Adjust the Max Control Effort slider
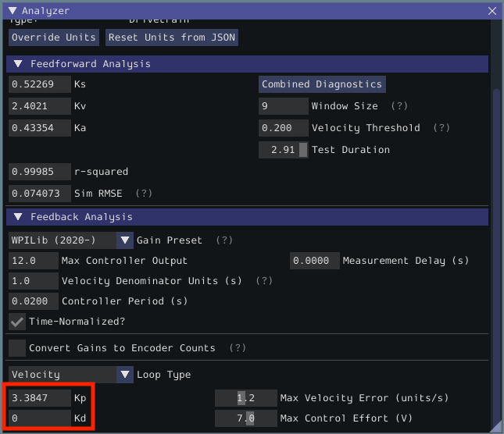This screenshot has width=504, height=434. [x=246, y=418]
